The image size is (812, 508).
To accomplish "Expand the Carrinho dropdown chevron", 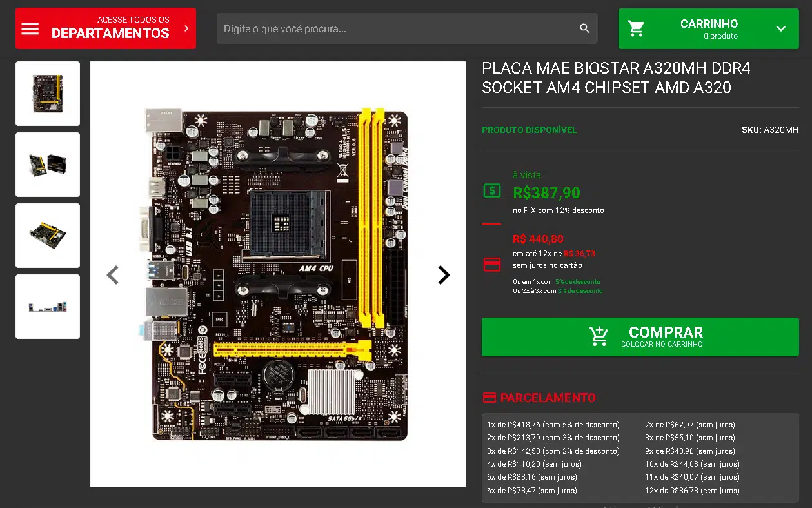I will click(x=781, y=28).
